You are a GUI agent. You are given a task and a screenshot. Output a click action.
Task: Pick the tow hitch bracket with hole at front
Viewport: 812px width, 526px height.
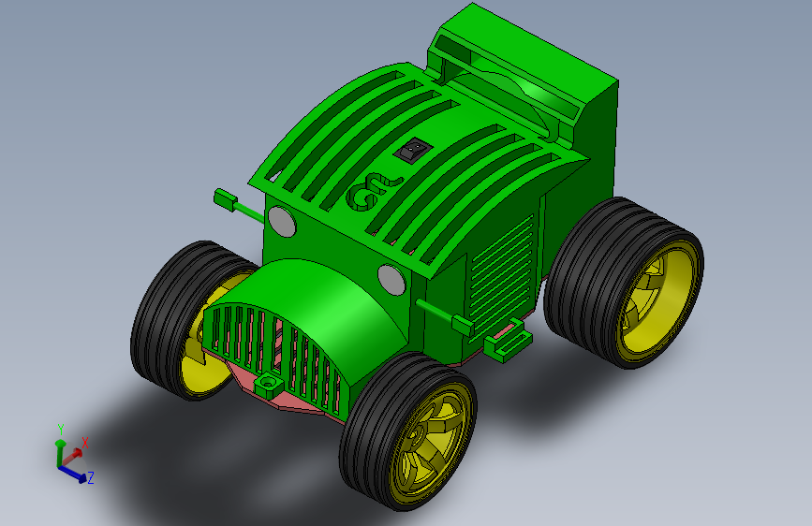[268, 387]
